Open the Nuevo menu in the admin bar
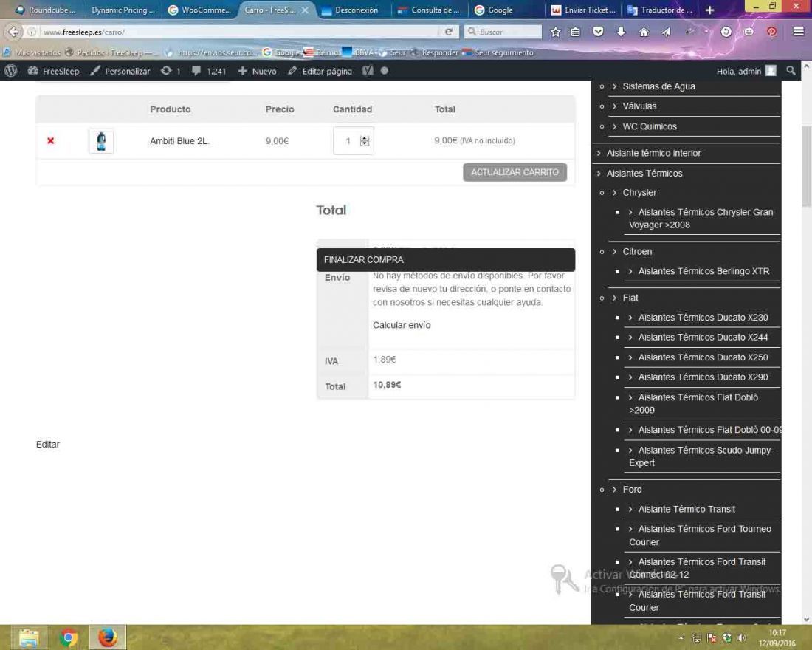812x650 pixels. pos(258,71)
